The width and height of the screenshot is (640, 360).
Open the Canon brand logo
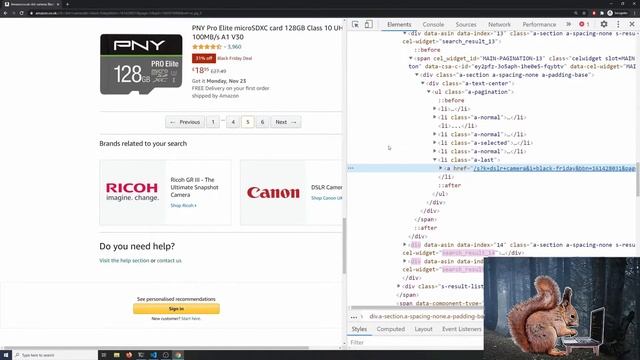tap(273, 192)
